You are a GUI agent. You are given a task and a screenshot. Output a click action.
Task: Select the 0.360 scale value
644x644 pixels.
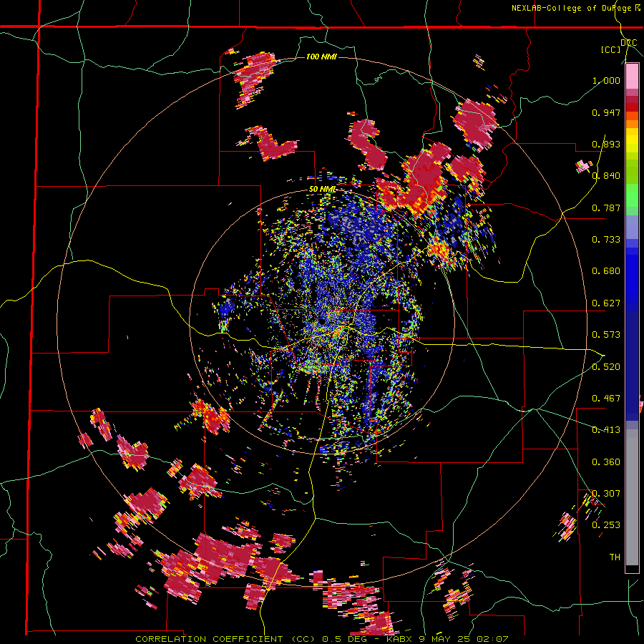coord(606,462)
